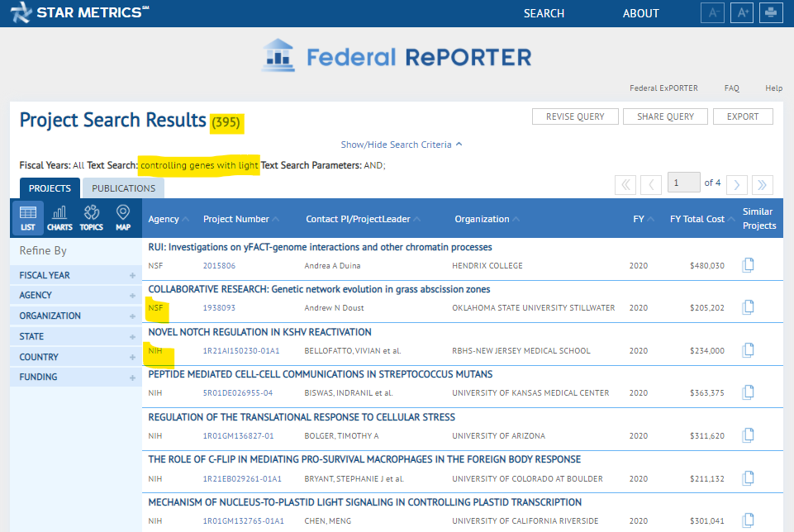Similar projects icon for University of Arizona row
Viewport: 794px width, 532px height.
pos(748,435)
